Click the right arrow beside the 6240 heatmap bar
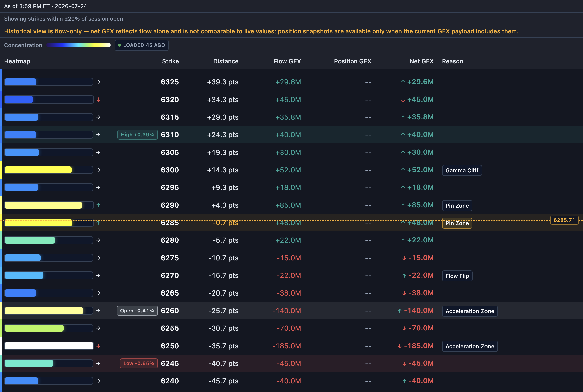This screenshot has height=392, width=583. click(x=98, y=381)
